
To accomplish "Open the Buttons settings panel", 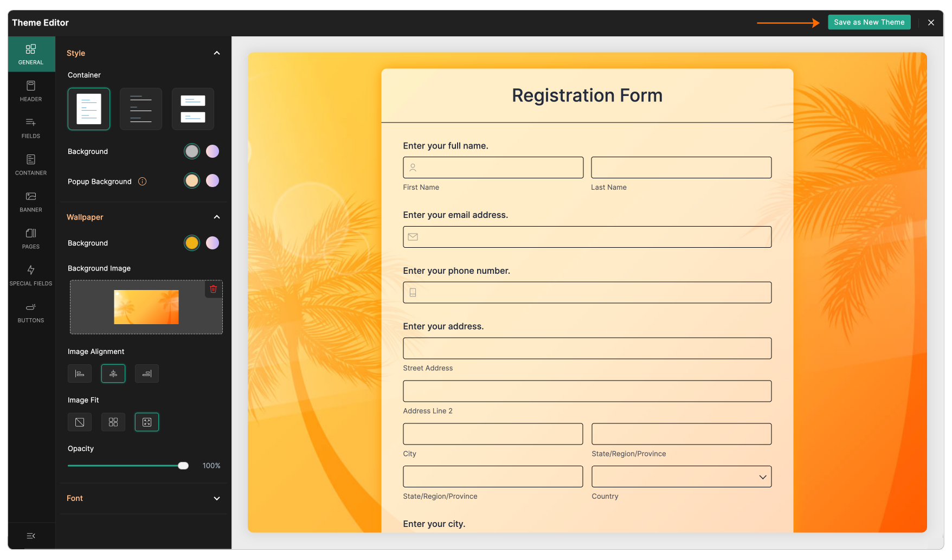I will click(31, 313).
